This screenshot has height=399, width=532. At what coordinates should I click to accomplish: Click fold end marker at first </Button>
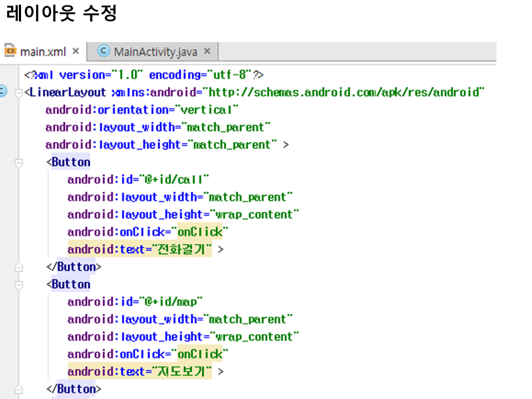click(18, 267)
